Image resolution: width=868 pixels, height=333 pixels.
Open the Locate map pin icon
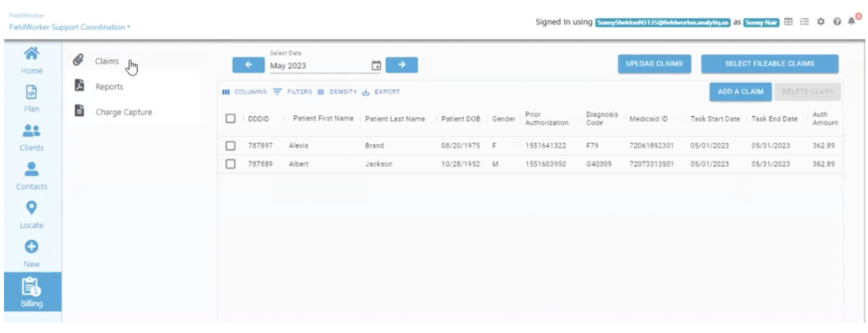click(x=32, y=208)
